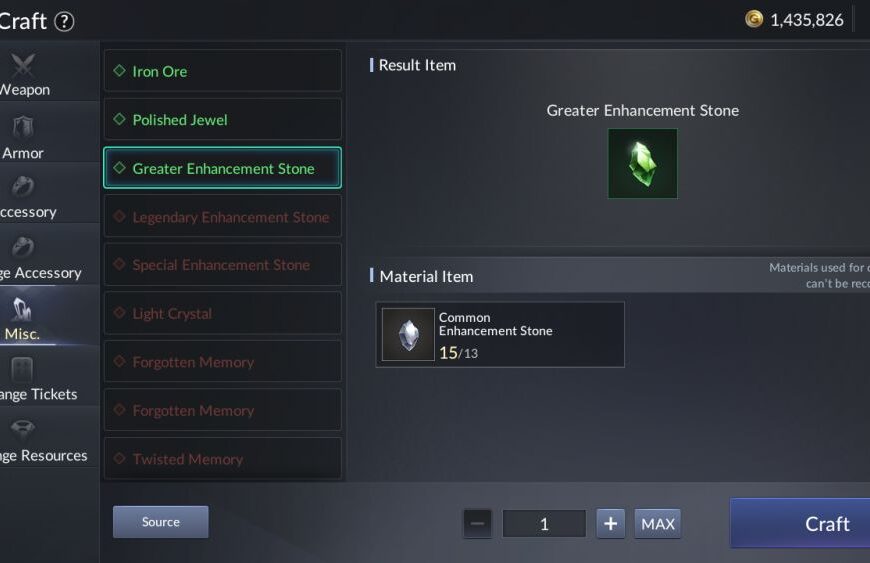Image resolution: width=870 pixels, height=563 pixels.
Task: Click the Greater Enhancement Stone result icon
Action: click(x=643, y=164)
